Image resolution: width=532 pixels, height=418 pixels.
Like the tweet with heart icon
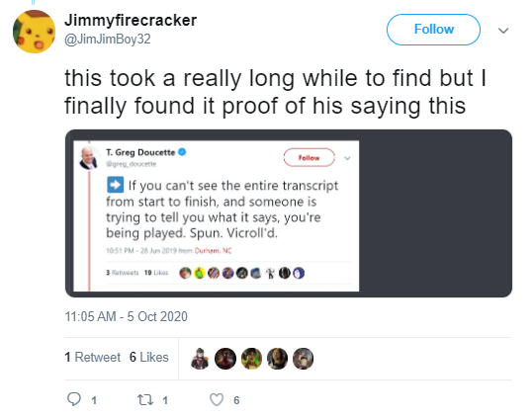[217, 399]
